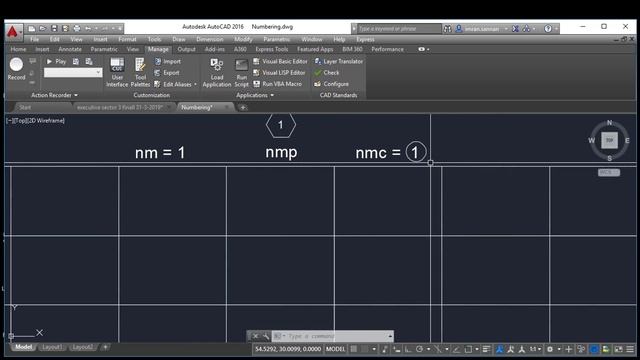640x360 pixels.
Task: Switch to the Home ribbon tab
Action: point(18,49)
